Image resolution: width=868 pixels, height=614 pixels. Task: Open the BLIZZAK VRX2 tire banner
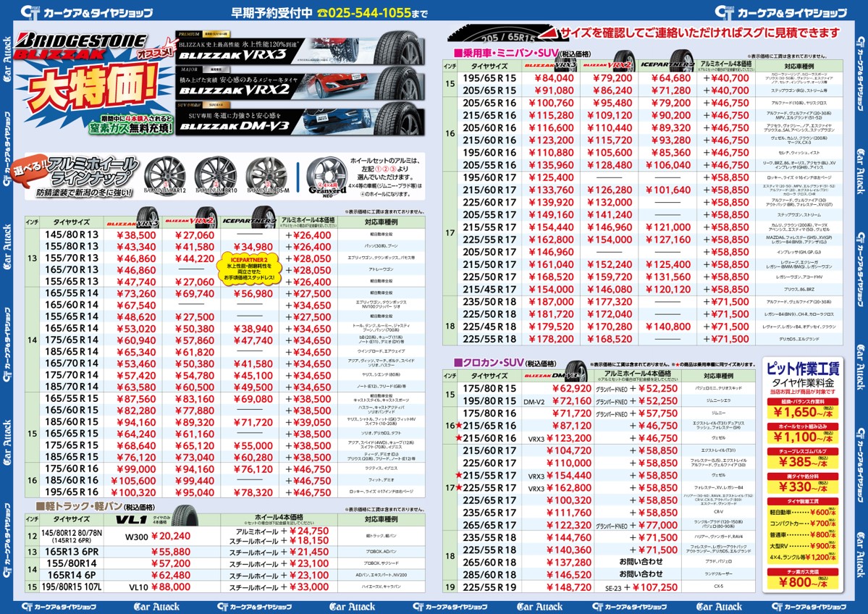300,83
